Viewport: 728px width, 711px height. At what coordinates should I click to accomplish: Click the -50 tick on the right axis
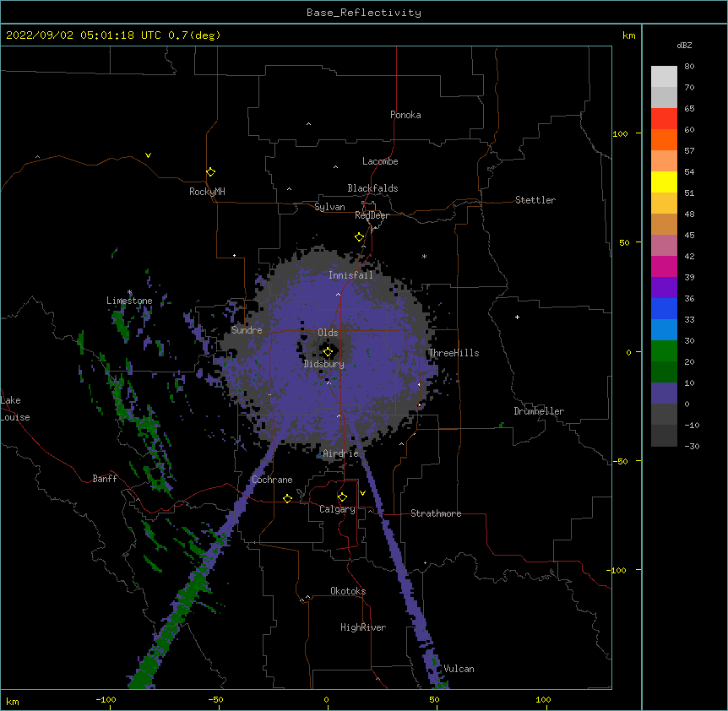[x=620, y=461]
